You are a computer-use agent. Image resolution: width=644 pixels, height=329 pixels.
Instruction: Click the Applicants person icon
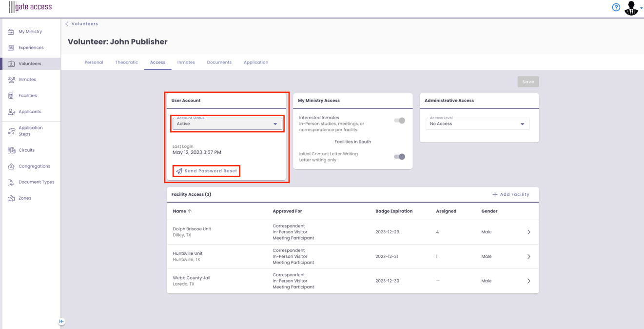point(11,112)
